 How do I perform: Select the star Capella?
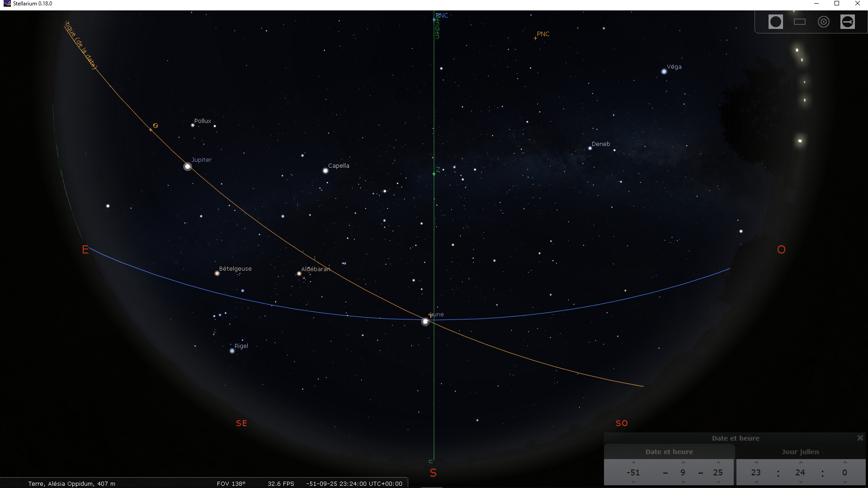pyautogui.click(x=325, y=171)
